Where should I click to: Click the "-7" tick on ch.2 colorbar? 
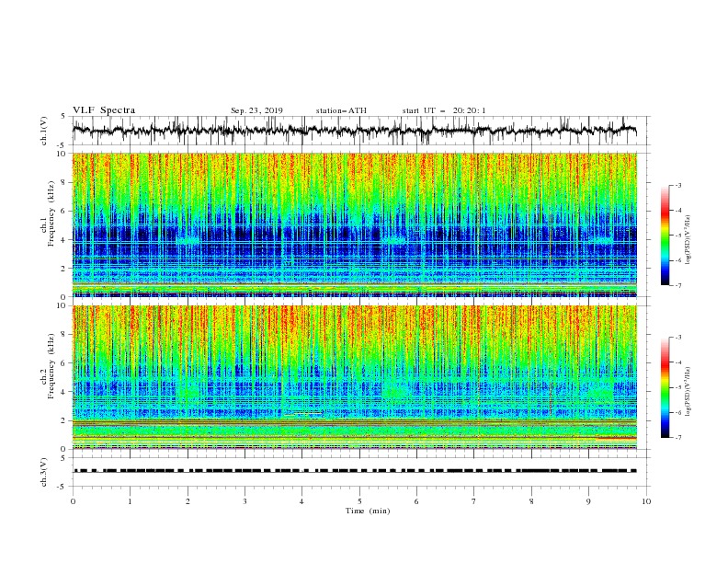[678, 437]
